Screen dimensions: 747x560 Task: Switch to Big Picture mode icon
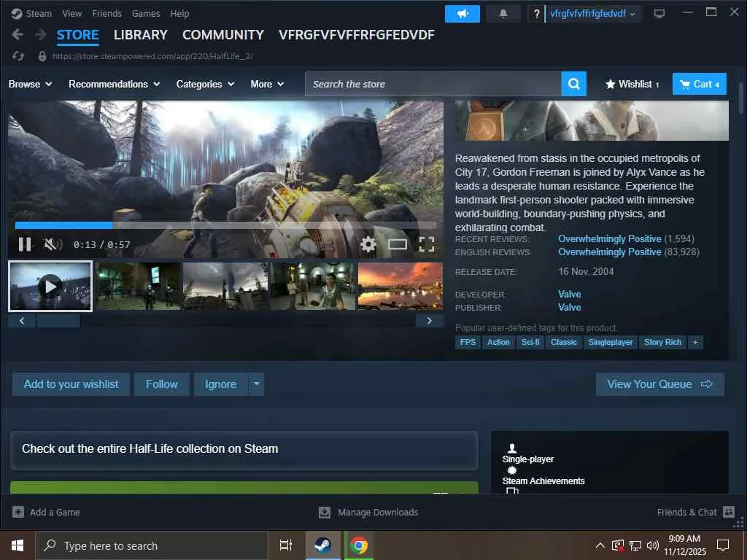(x=659, y=14)
